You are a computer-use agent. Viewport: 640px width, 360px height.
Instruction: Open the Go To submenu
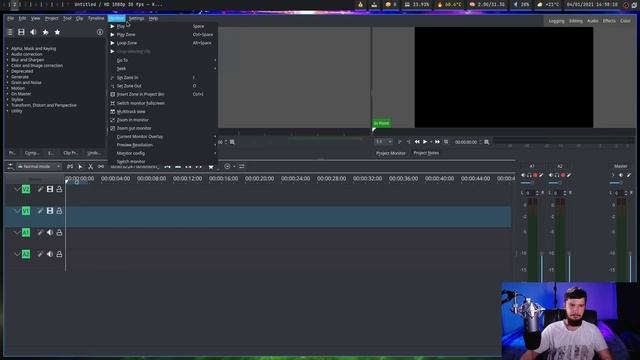tap(163, 60)
